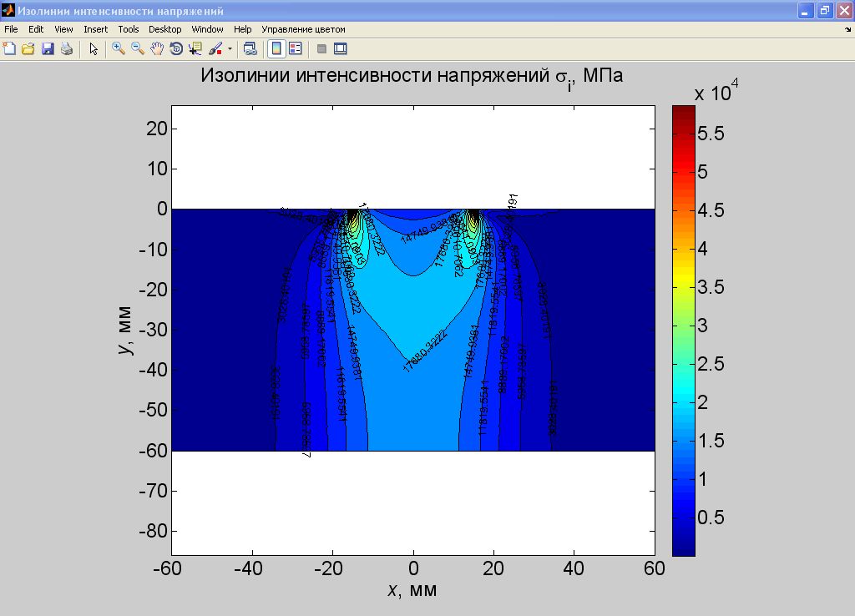The image size is (855, 616).
Task: Activate the Pan hand tool
Action: click(157, 49)
